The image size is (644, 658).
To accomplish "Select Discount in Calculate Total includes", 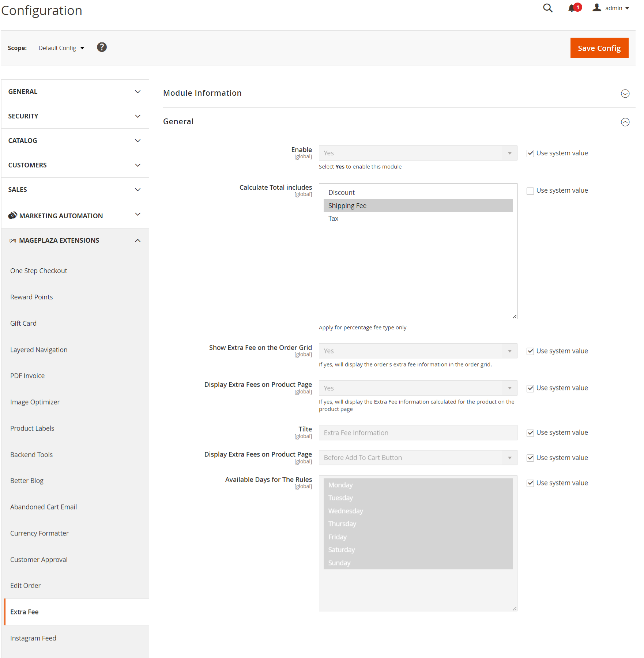I will pos(342,193).
